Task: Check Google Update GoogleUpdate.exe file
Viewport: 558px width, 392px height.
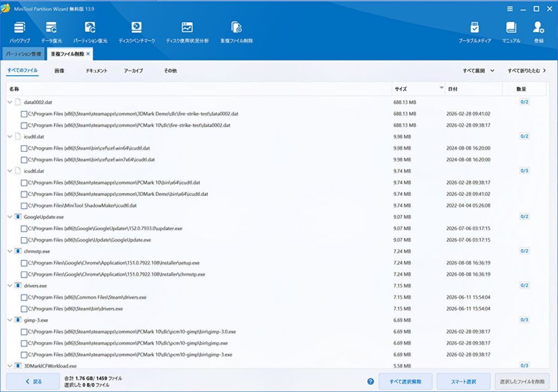Action: point(24,240)
